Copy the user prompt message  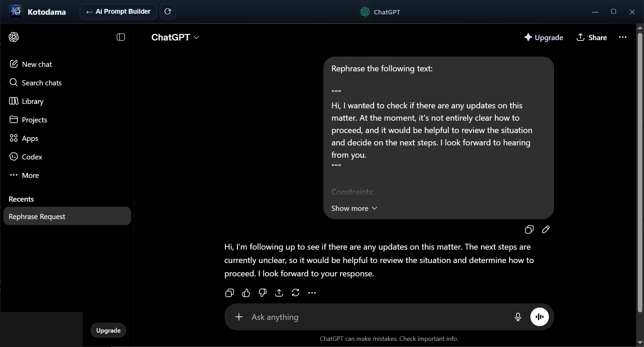pyautogui.click(x=529, y=229)
